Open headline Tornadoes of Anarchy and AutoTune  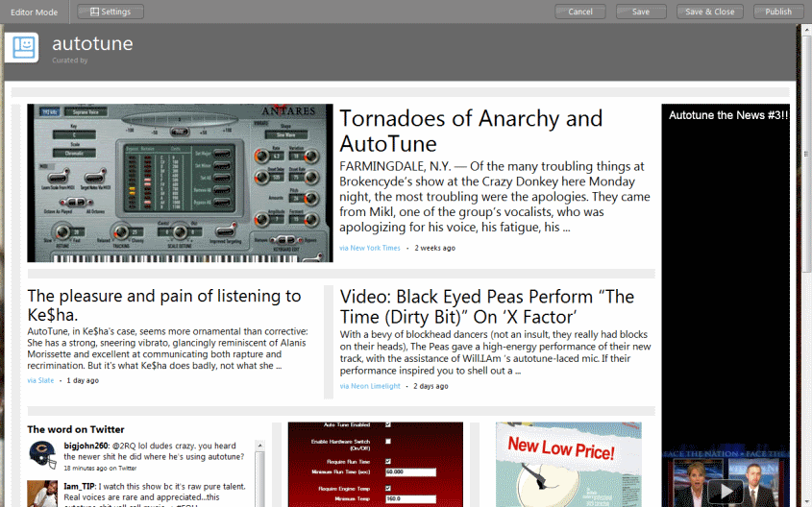point(471,131)
